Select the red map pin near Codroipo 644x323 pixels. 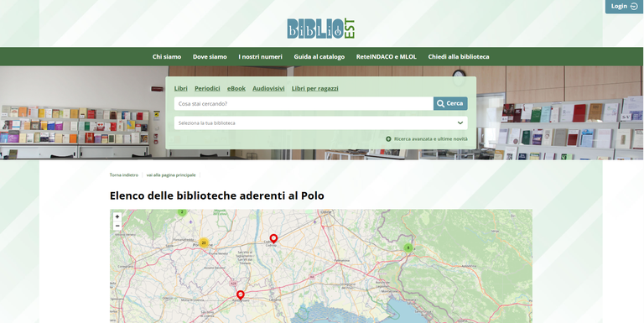(273, 239)
